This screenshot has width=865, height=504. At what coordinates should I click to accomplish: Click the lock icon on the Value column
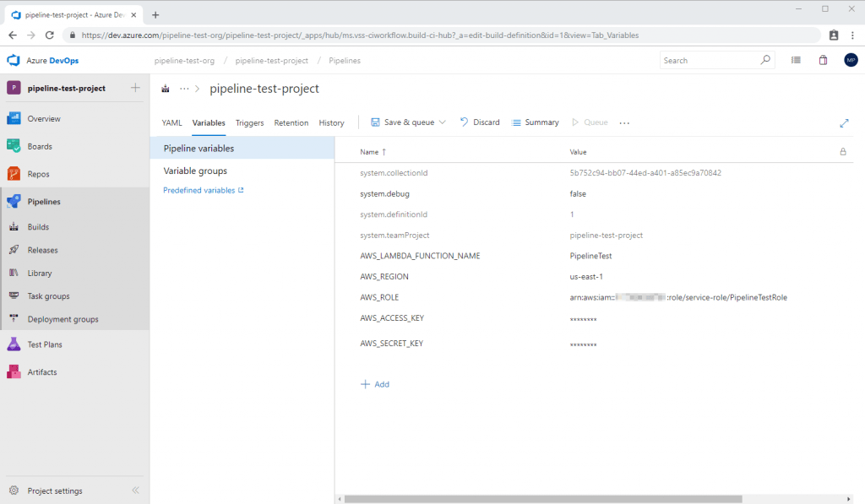click(842, 152)
